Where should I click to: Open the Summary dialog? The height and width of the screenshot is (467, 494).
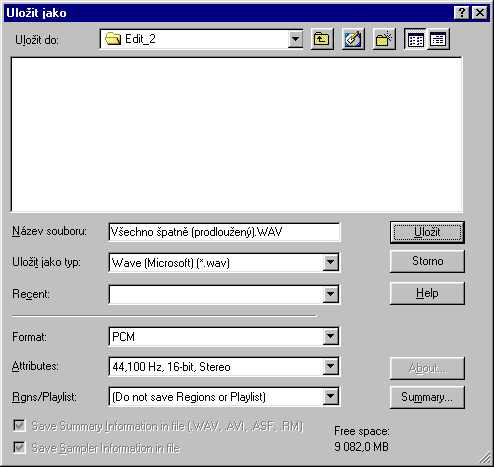tap(427, 397)
